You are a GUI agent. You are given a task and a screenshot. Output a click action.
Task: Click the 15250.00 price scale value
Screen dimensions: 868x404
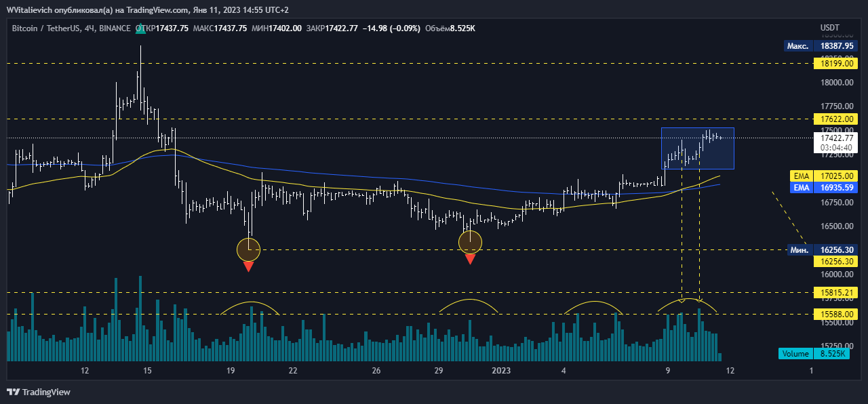pos(836,346)
